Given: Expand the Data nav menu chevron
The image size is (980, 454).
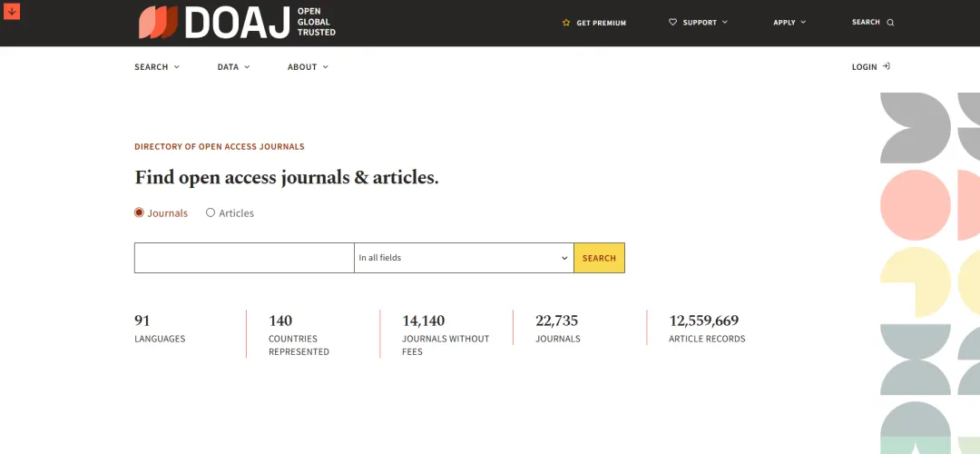Looking at the screenshot, I should click(x=247, y=67).
